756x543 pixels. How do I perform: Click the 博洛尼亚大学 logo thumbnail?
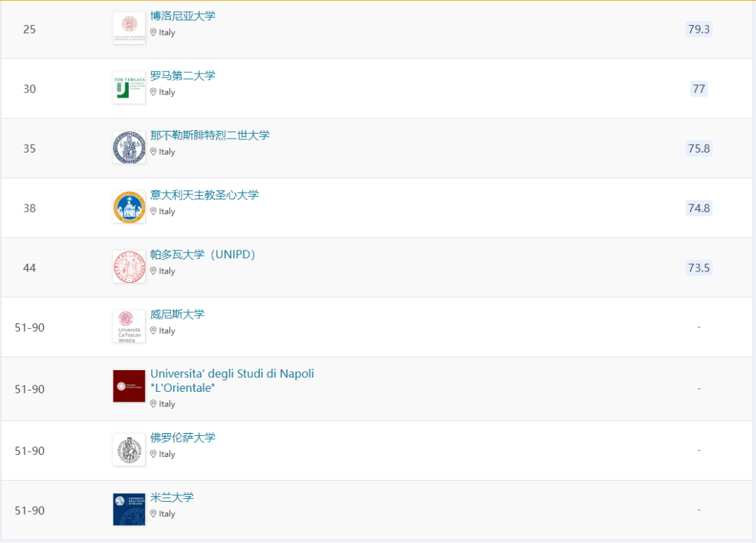pos(129,28)
